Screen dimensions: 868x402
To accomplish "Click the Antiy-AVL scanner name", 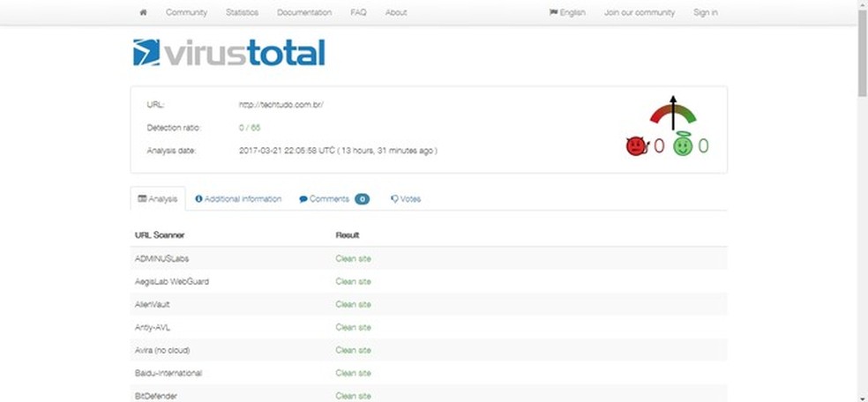I will [153, 327].
